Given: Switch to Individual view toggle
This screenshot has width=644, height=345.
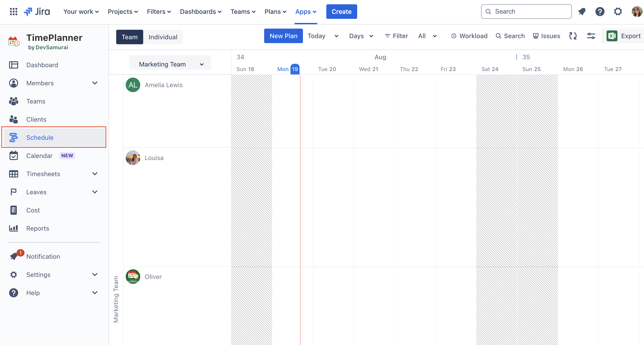Looking at the screenshot, I should pyautogui.click(x=163, y=37).
